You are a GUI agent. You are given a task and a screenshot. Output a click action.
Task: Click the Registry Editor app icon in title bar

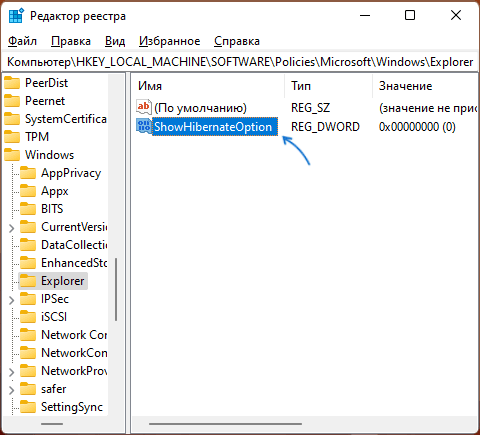coord(16,16)
